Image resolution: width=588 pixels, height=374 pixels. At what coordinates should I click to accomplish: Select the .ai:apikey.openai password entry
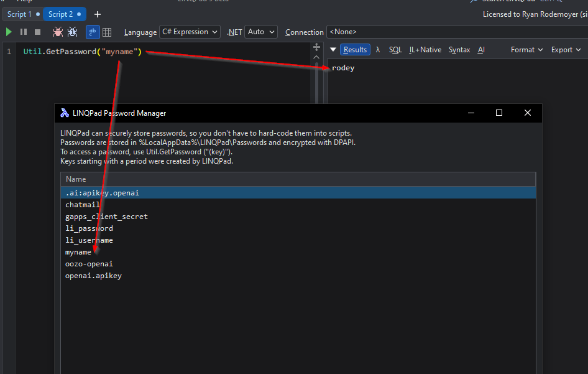point(298,193)
